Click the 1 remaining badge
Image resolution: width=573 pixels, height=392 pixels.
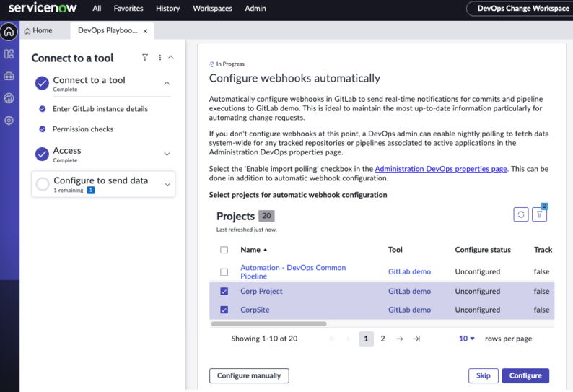click(x=91, y=190)
